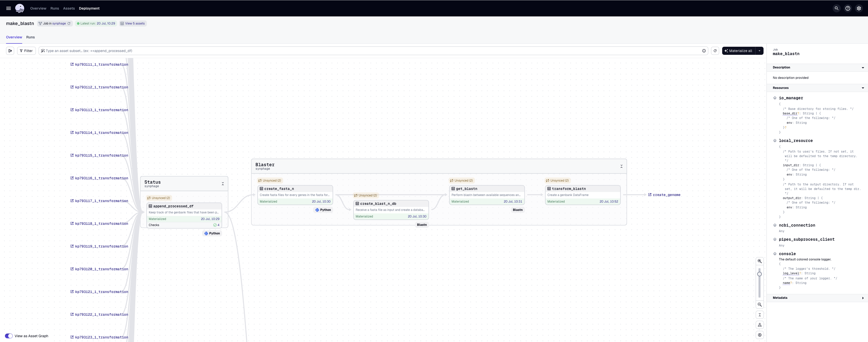Click the Python tag under append_processed_df
Screen dimensions: 868x342
coord(212,233)
